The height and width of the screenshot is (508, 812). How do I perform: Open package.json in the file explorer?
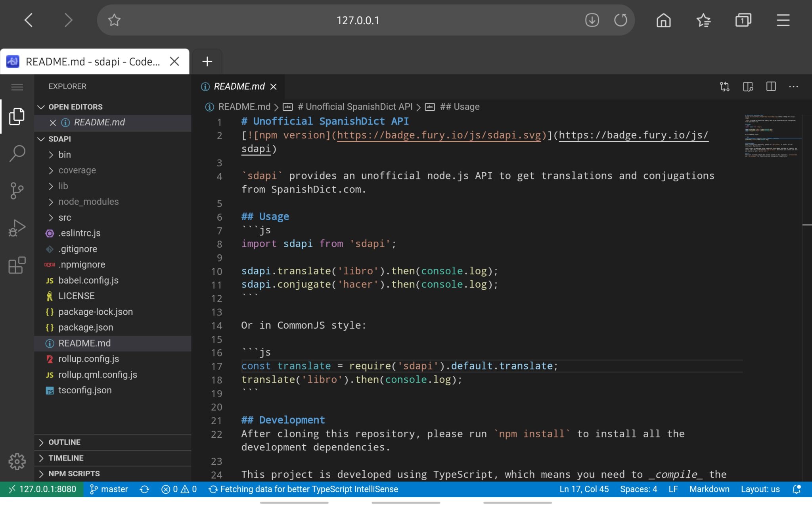tap(86, 327)
